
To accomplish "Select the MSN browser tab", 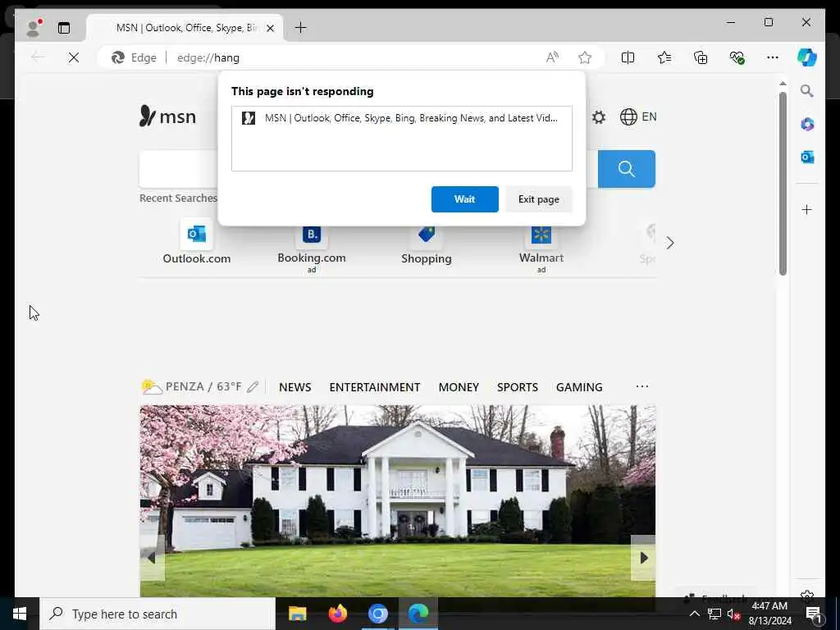I will coord(185,28).
